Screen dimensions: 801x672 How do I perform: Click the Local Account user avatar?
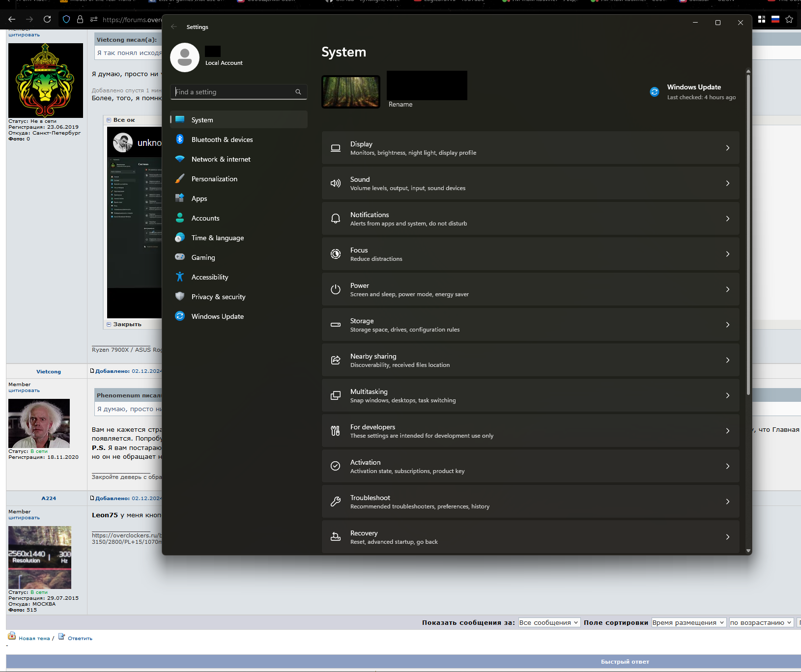coord(185,57)
